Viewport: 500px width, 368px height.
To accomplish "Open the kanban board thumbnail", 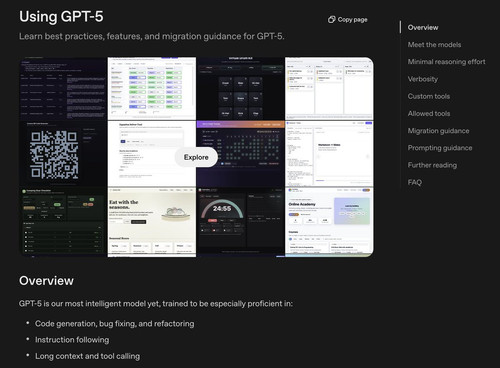I will [329, 88].
